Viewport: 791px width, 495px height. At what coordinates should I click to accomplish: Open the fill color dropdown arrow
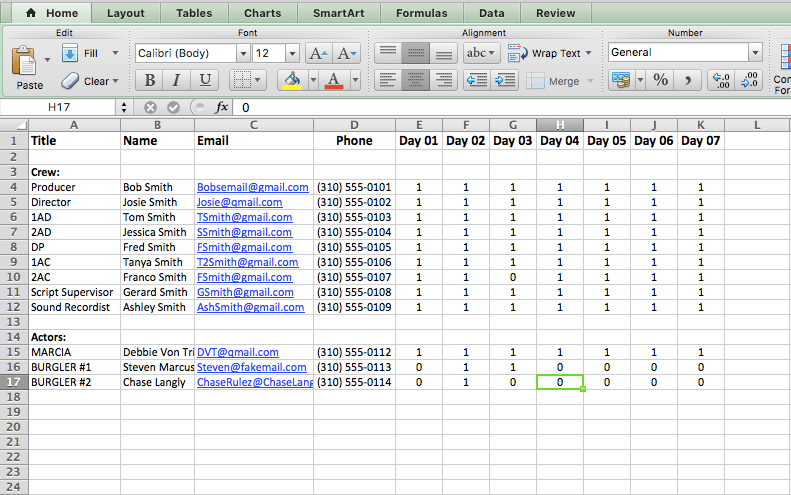click(313, 80)
